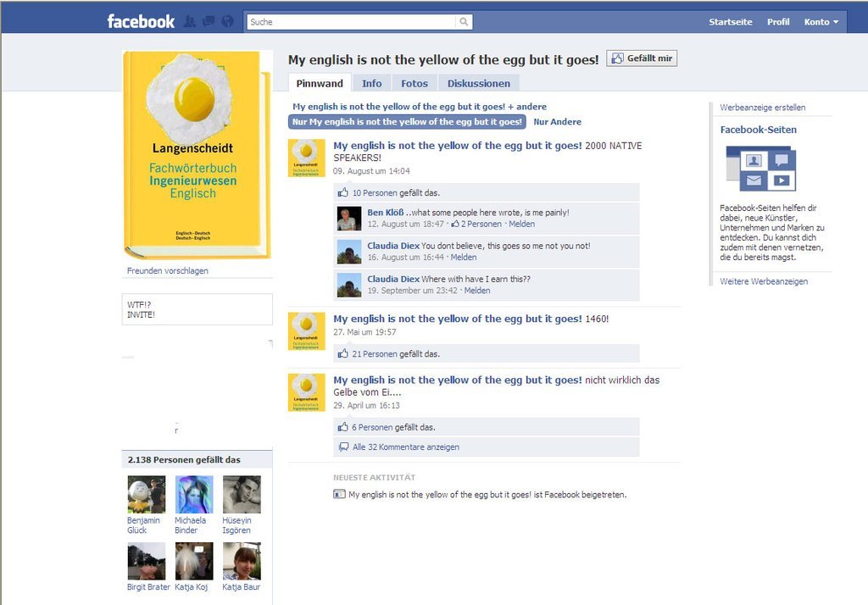Click the Gefällt mir button
Screen dimensions: 868x605
(642, 58)
